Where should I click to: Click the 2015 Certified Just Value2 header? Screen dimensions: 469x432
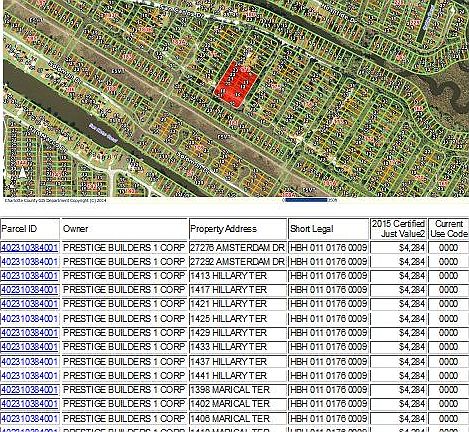[x=398, y=229]
